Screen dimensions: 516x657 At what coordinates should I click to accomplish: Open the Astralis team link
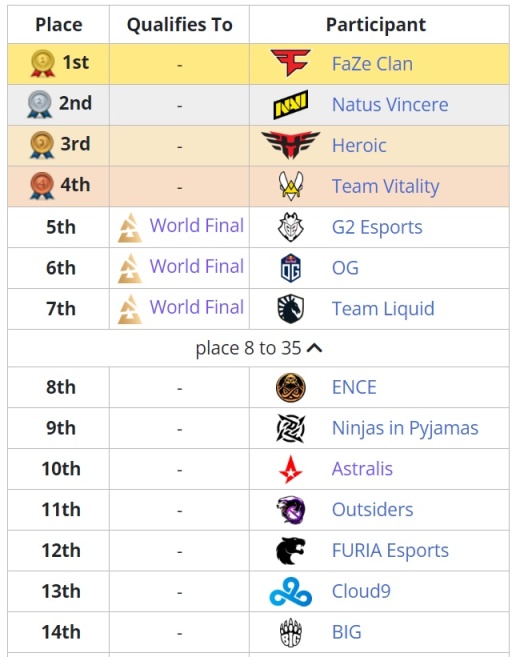(362, 468)
